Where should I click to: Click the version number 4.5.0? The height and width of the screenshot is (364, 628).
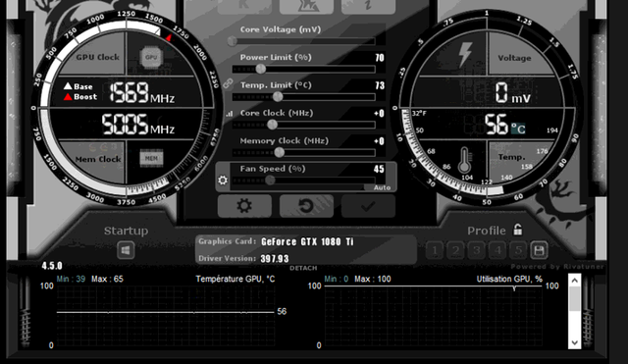(x=52, y=266)
